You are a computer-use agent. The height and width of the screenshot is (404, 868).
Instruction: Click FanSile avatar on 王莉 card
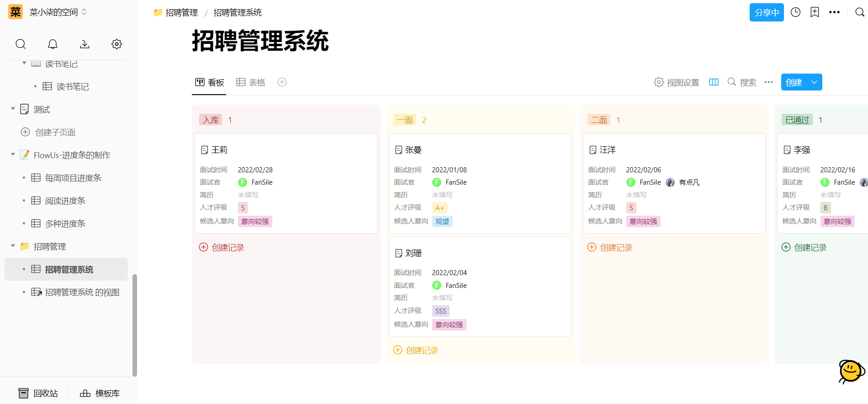(243, 182)
